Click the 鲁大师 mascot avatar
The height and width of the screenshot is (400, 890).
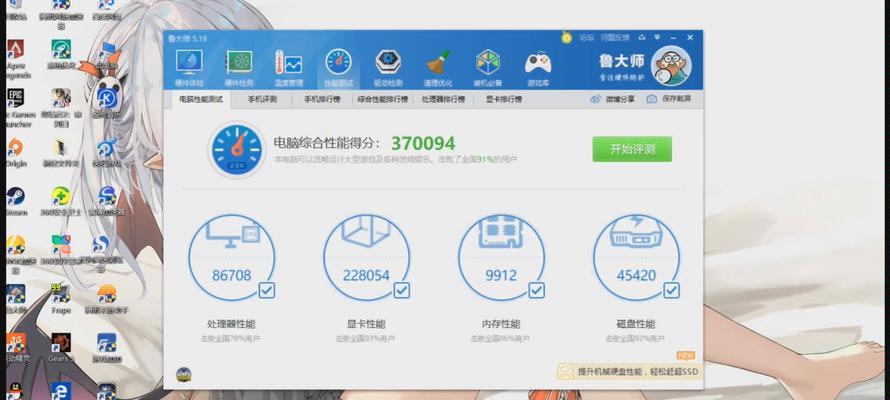671,65
